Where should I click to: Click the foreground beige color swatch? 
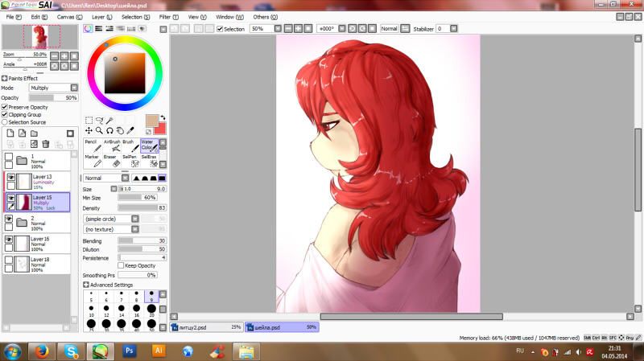152,121
